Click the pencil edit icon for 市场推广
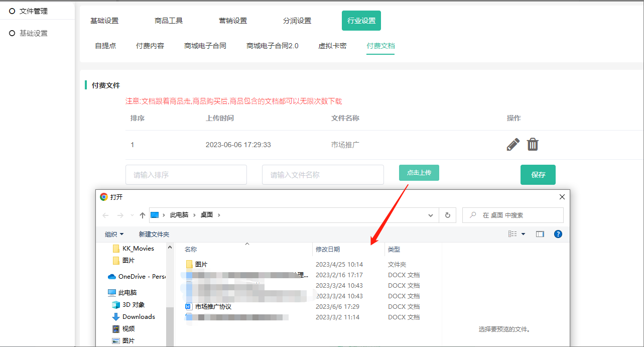644x347 pixels. tap(513, 145)
